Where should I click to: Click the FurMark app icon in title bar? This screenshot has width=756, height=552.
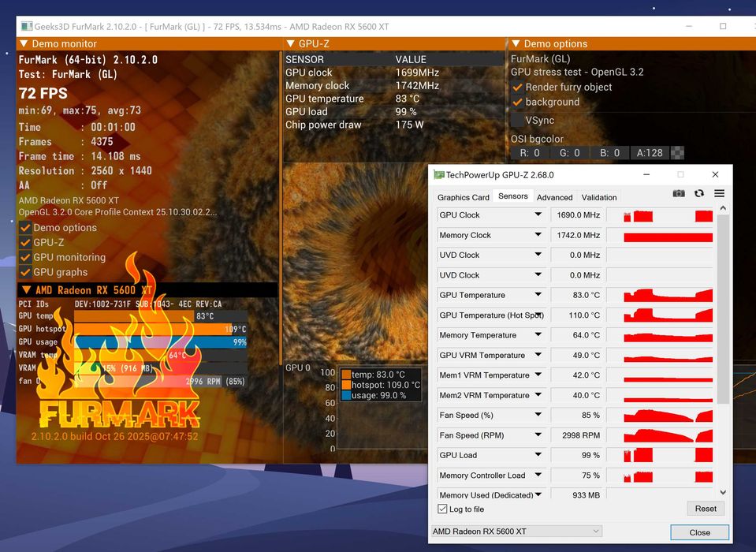[27, 27]
